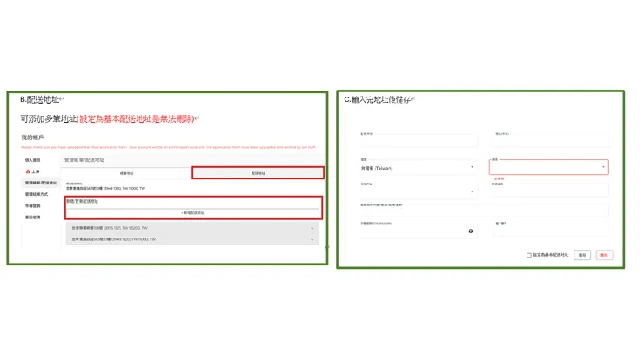Select 管理帳單/配送地址 in the sidebar
The height and width of the screenshot is (362, 644).
[41, 183]
